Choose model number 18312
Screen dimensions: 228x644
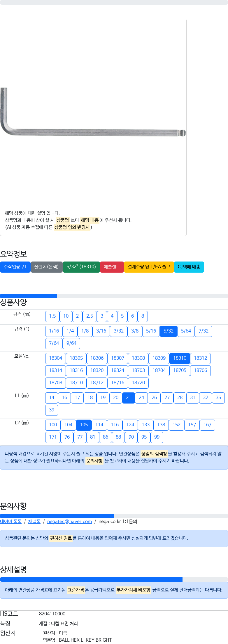[201, 358]
